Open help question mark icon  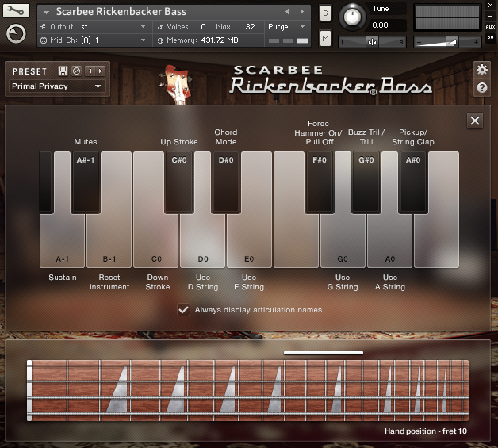click(482, 87)
